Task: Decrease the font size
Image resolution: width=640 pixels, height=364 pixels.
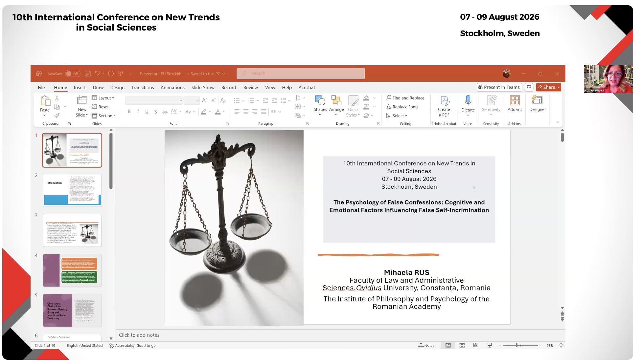Action: pyautogui.click(x=213, y=100)
